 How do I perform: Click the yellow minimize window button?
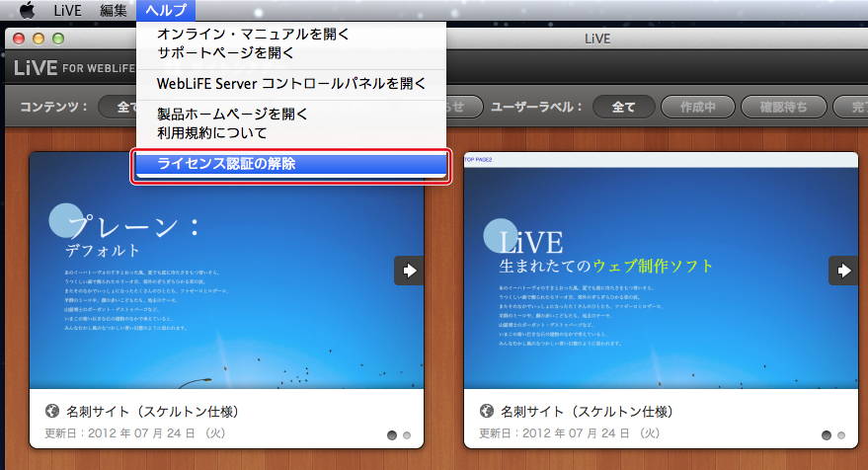(x=39, y=39)
